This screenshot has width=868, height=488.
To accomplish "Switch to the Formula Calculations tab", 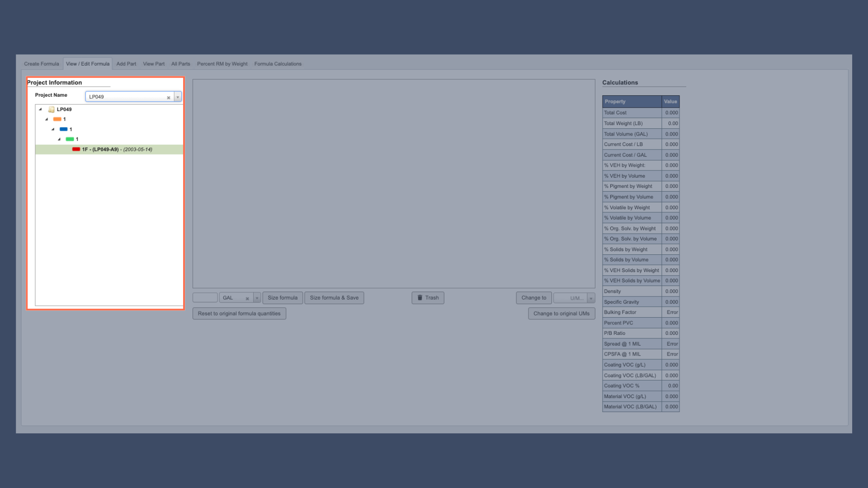I will click(278, 64).
